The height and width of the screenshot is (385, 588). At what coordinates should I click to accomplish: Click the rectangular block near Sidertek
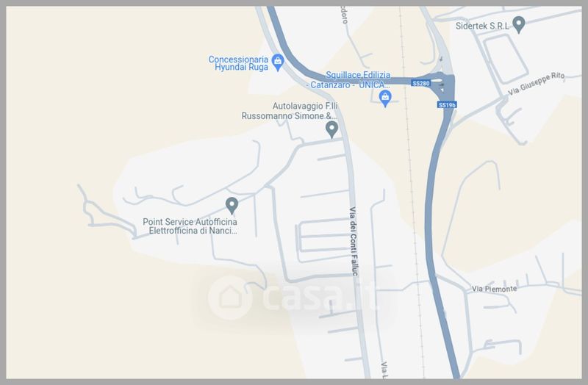tap(506, 60)
